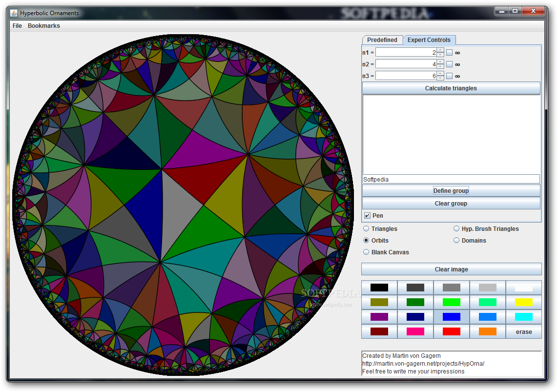Screen dimensions: 558x392
Task: Increase n1 with the up arrow
Action: tap(440, 50)
